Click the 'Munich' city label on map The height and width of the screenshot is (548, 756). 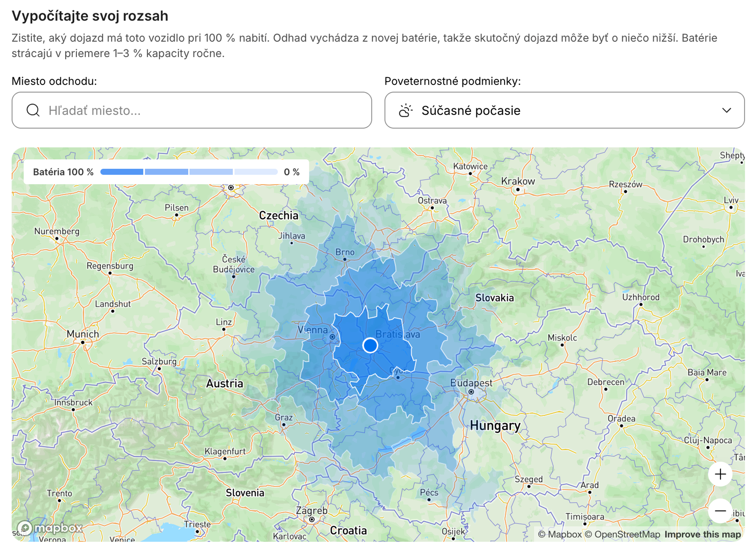(83, 334)
